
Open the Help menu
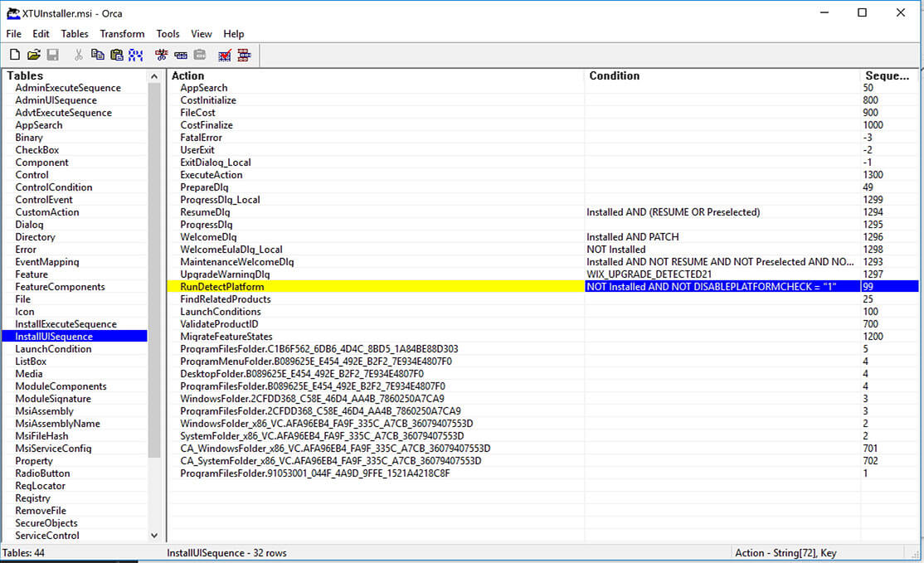(233, 33)
